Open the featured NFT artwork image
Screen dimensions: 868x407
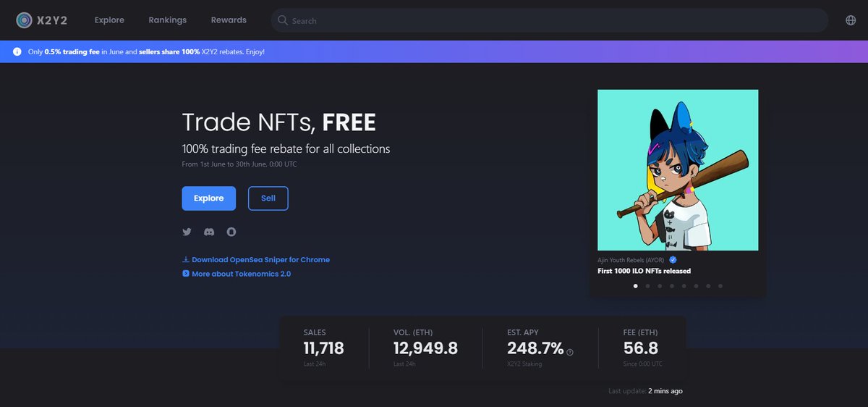point(678,170)
